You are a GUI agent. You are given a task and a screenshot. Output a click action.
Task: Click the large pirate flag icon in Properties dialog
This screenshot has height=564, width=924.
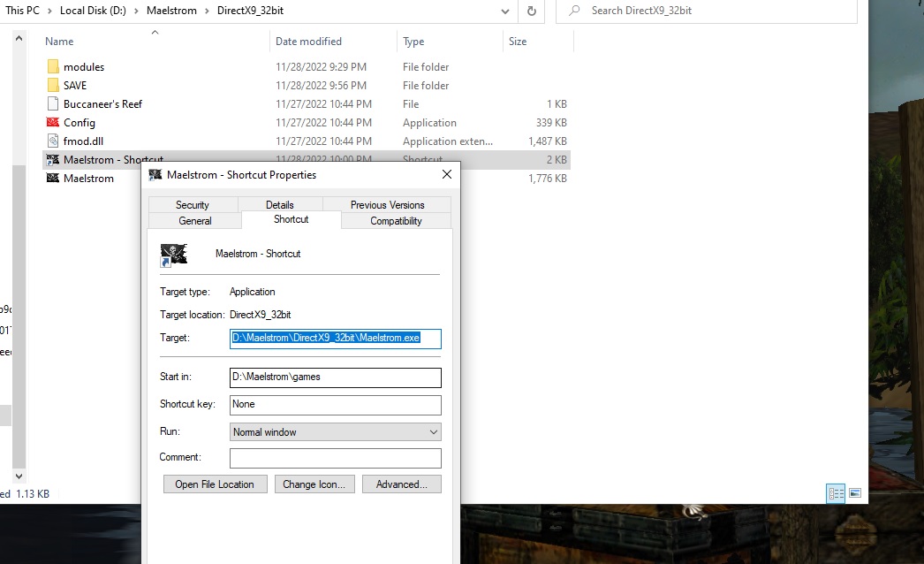coord(173,255)
